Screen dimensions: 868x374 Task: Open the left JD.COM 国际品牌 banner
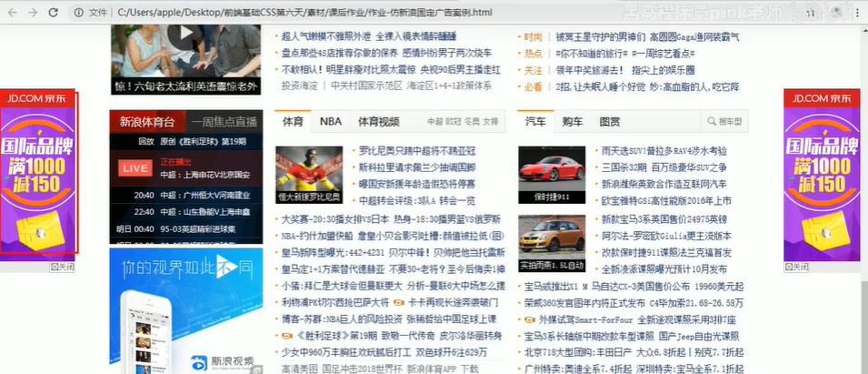click(x=37, y=175)
